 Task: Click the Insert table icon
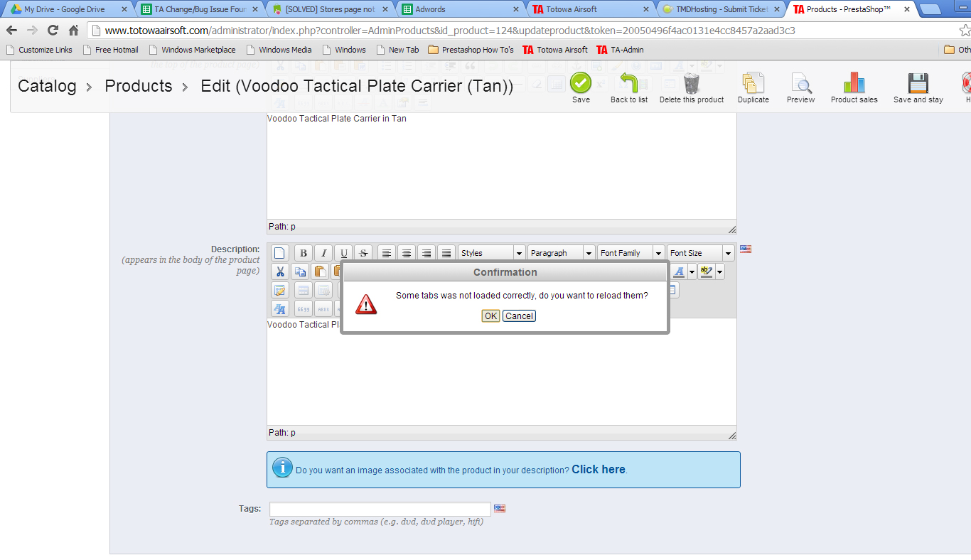tap(280, 290)
